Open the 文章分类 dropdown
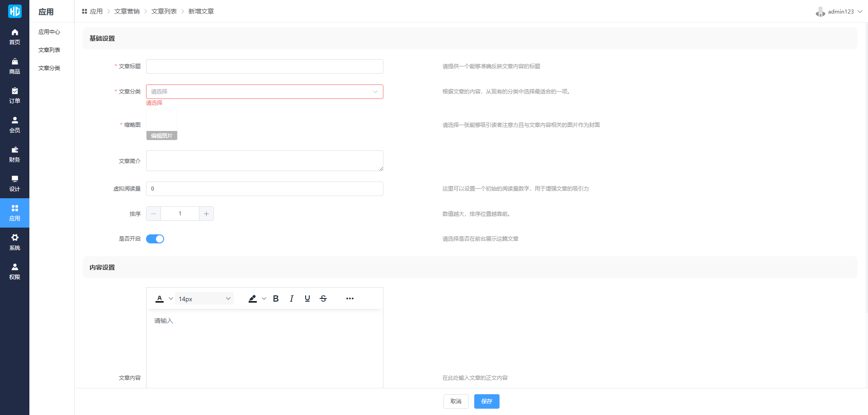Image resolution: width=868 pixels, height=415 pixels. click(x=264, y=92)
